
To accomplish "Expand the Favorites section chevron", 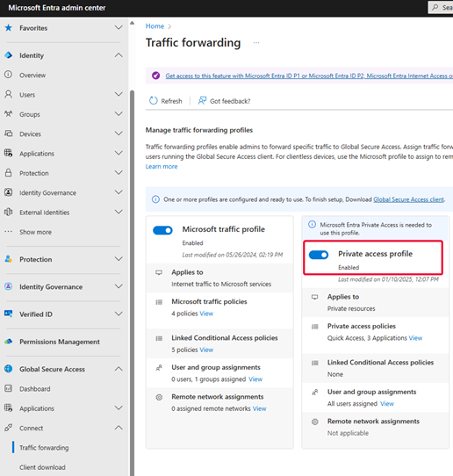I will (119, 27).
